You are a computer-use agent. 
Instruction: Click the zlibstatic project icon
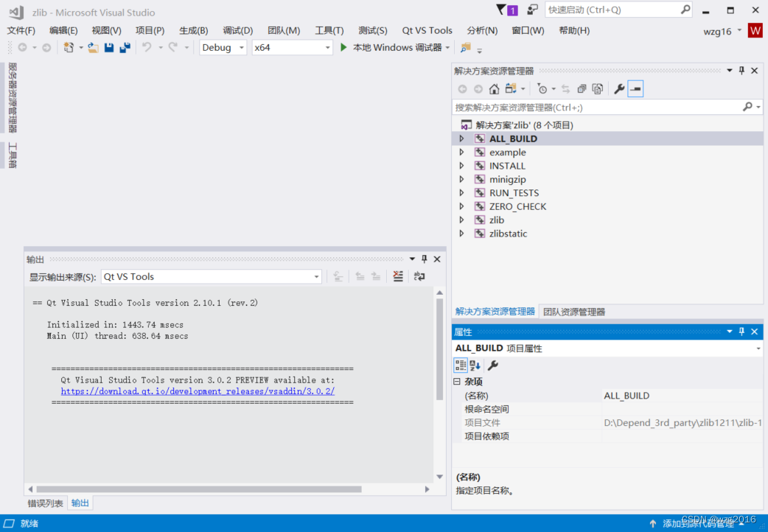pos(480,233)
